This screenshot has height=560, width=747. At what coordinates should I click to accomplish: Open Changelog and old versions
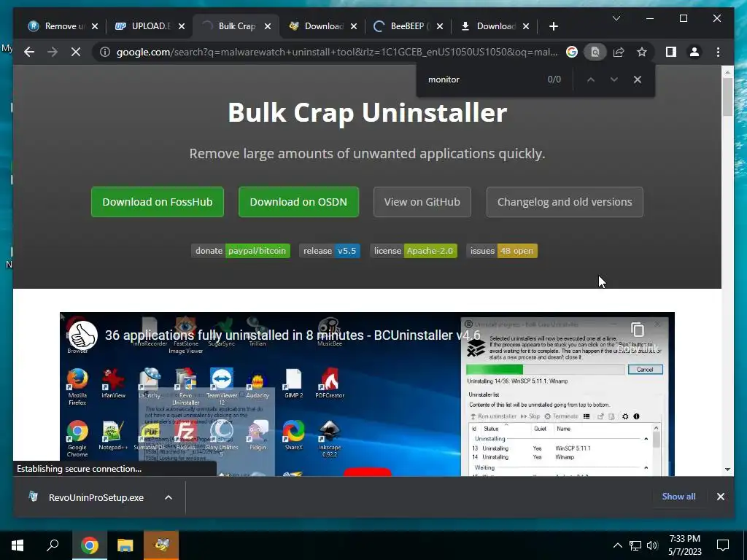pyautogui.click(x=565, y=202)
